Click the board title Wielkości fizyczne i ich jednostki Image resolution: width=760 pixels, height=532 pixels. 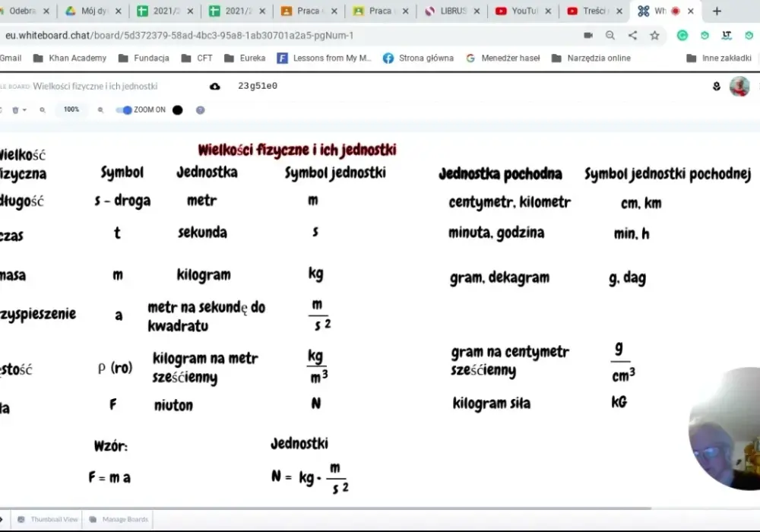point(95,86)
